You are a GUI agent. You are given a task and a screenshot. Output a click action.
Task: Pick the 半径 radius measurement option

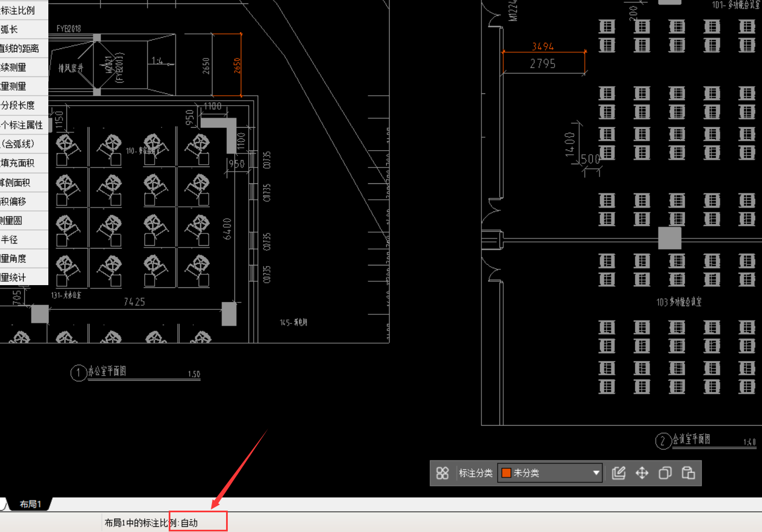point(10,240)
